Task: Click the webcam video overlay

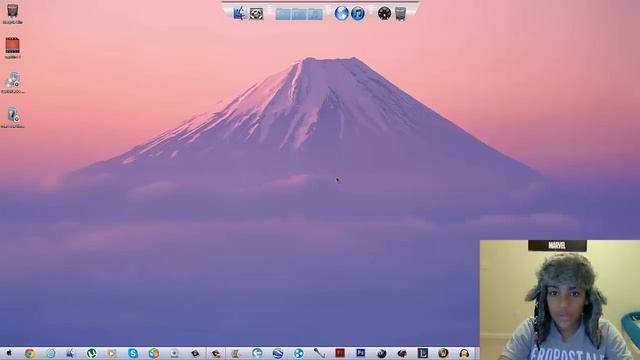Action: tap(560, 300)
